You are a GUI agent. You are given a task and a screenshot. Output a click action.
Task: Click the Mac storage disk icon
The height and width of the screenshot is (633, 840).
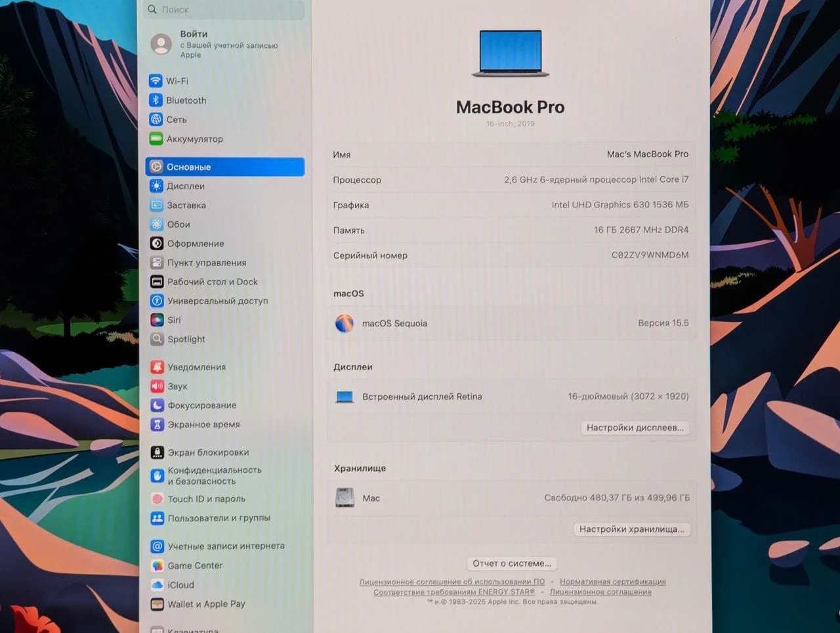[x=345, y=498]
